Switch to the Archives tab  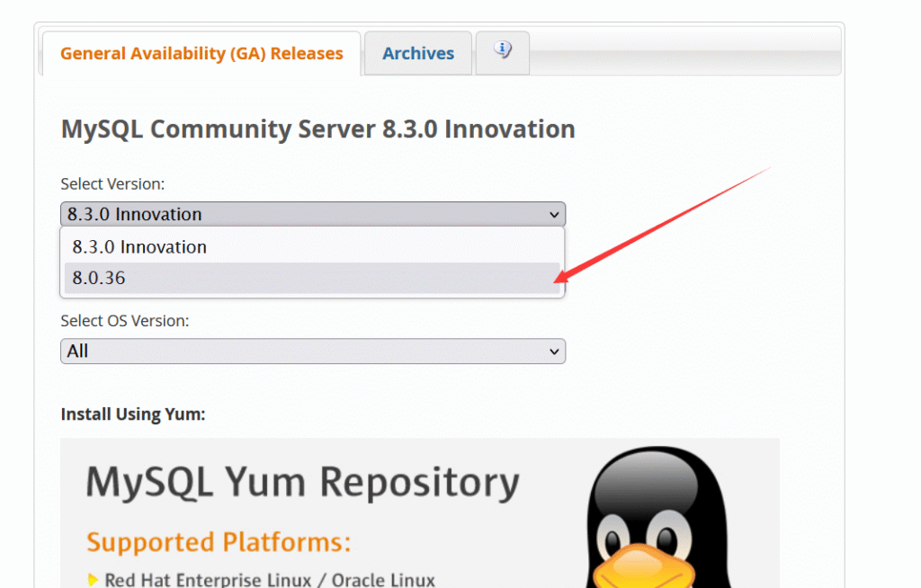[x=418, y=54]
